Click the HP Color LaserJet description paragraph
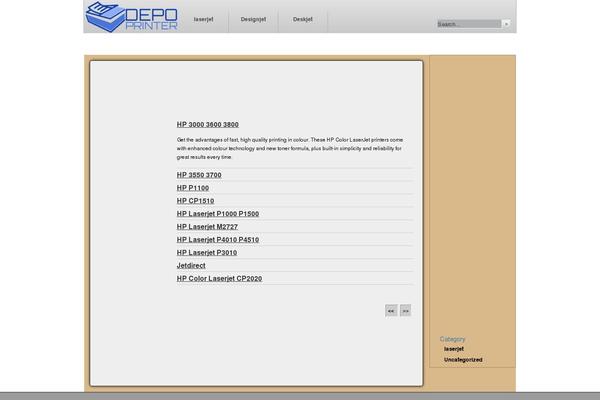This screenshot has height=400, width=600. (x=290, y=149)
